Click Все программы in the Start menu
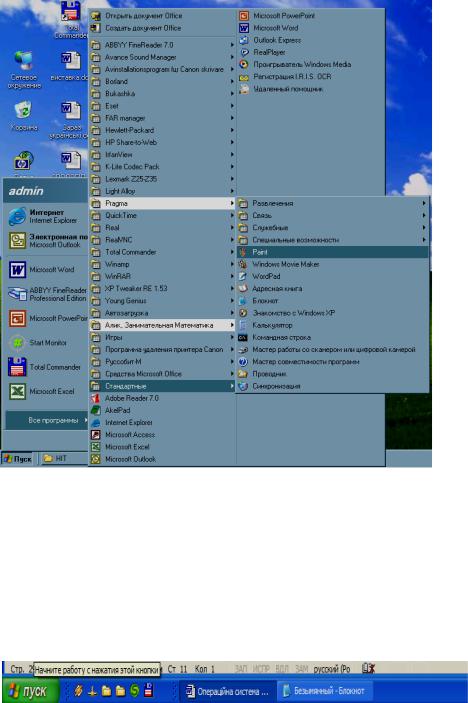The image size is (468, 703). point(47,420)
